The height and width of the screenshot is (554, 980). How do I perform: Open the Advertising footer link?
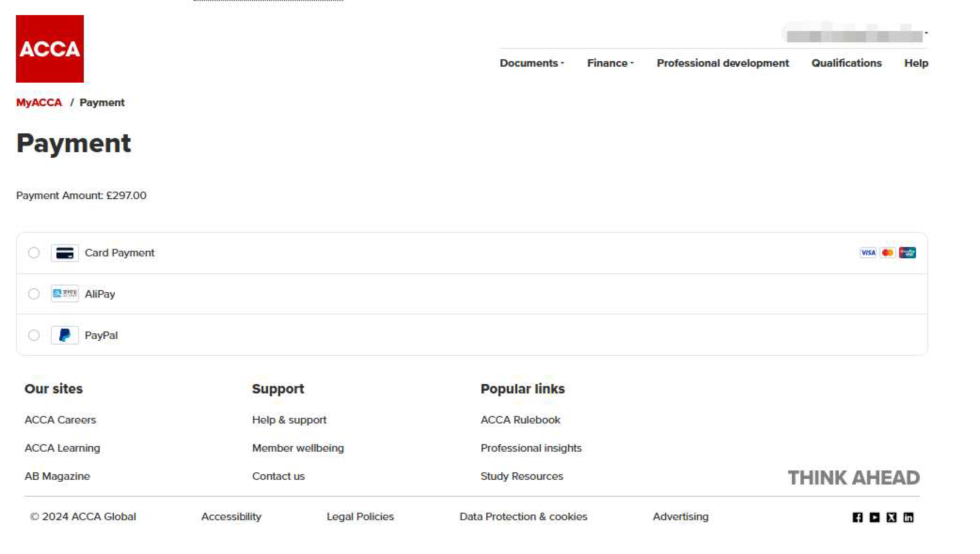click(x=680, y=516)
